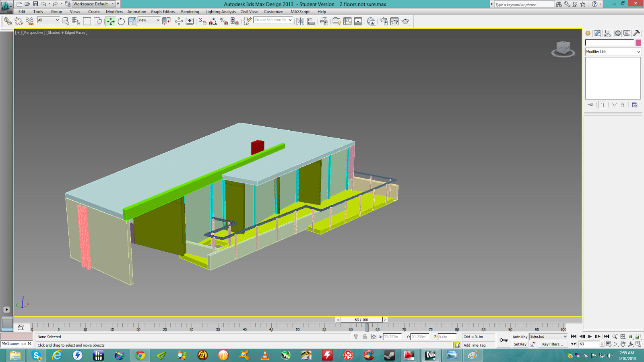
Task: Toggle Auto Key animation mode
Action: 520,337
